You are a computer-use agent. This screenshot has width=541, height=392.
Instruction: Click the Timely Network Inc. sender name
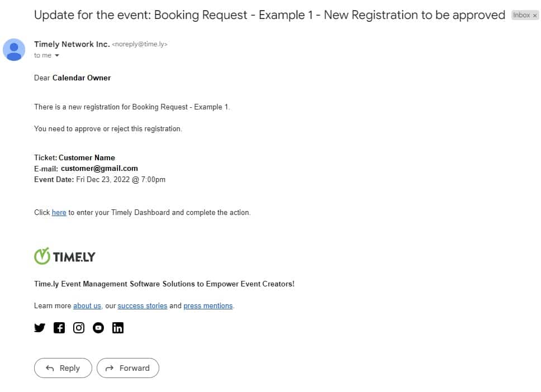[x=72, y=44]
